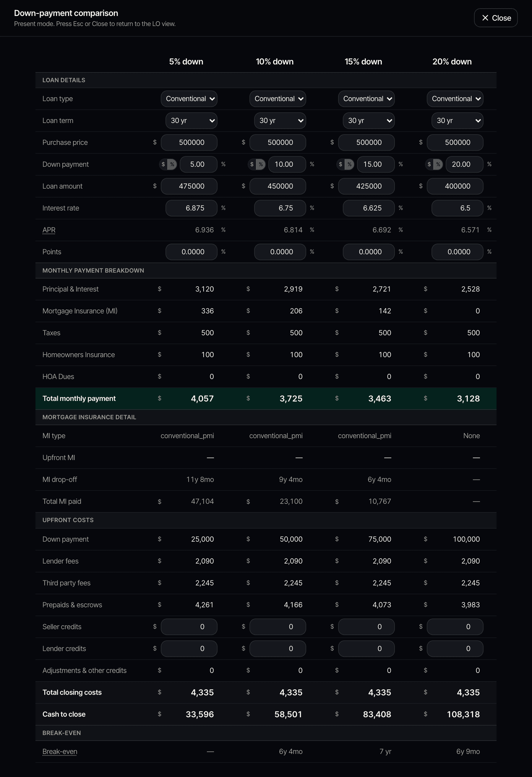Viewport: 532px width, 777px height.
Task: Open Loan type dropdown for 10% down
Action: [278, 99]
